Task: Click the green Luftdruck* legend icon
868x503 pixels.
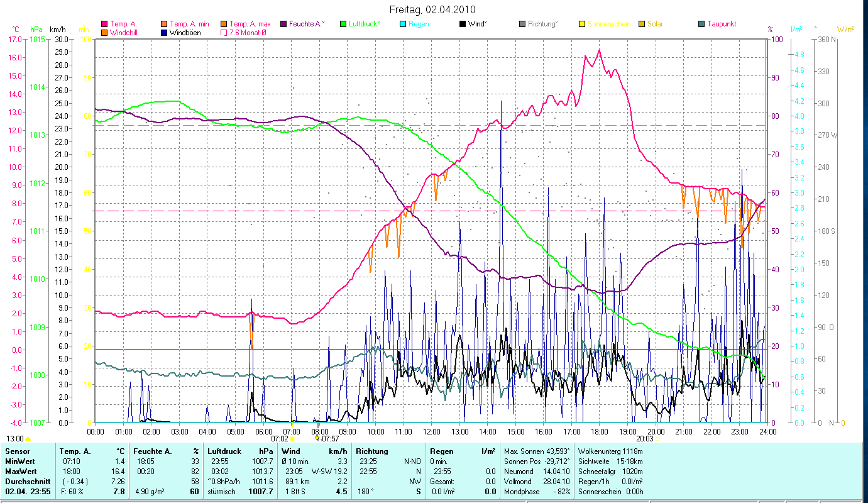Action: [x=343, y=24]
